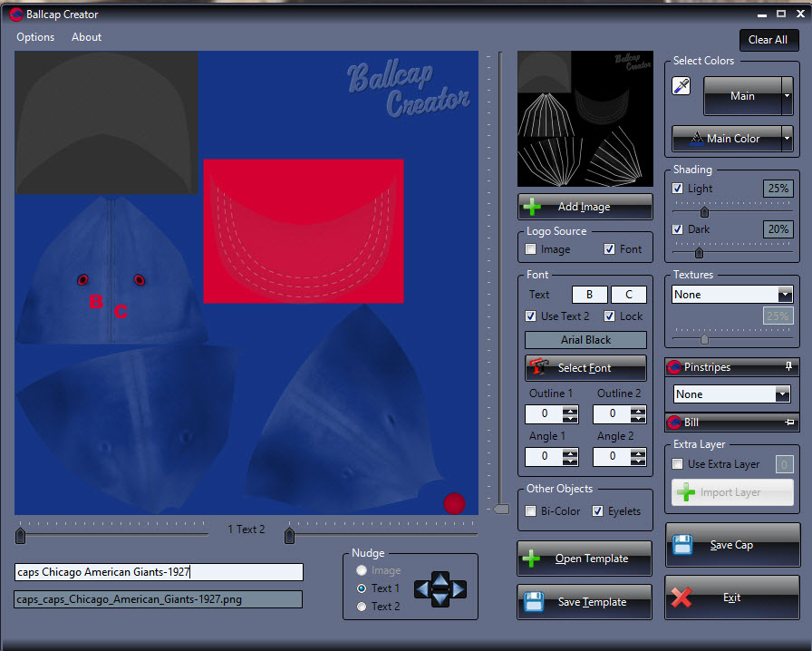The height and width of the screenshot is (651, 812).
Task: Toggle the Use Text 2 checkbox
Action: click(531, 316)
